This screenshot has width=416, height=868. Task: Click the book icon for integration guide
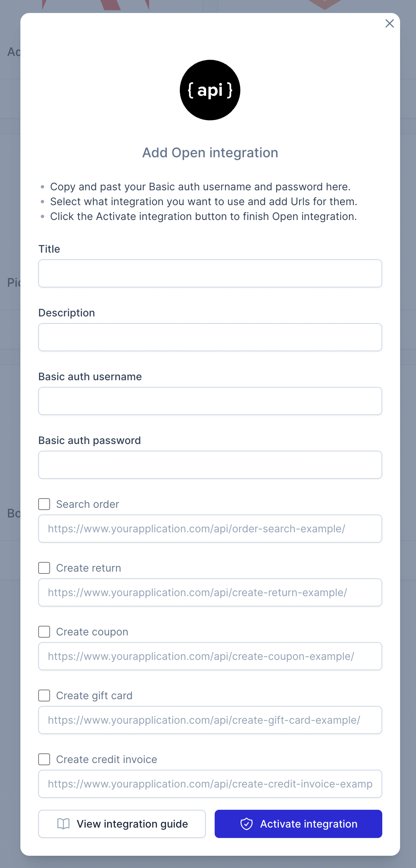[63, 824]
